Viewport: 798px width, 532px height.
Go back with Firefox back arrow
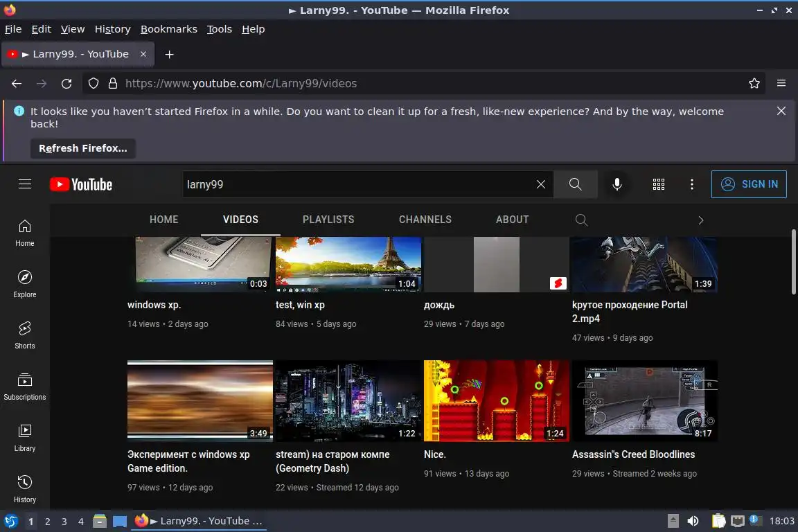(x=17, y=84)
